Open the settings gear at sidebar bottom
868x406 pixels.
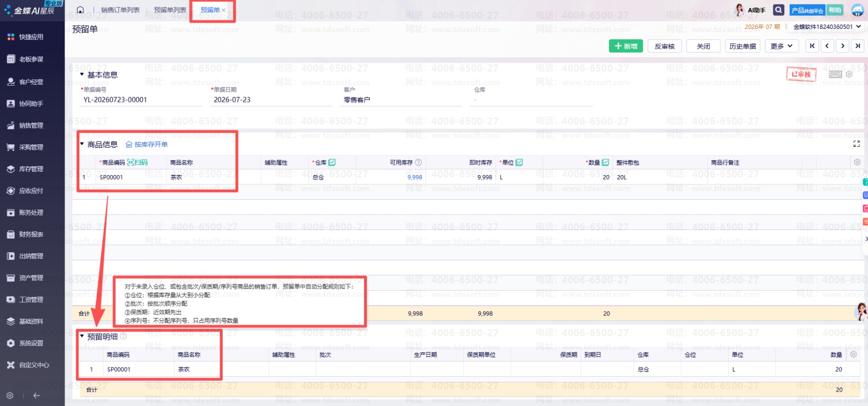10,395
